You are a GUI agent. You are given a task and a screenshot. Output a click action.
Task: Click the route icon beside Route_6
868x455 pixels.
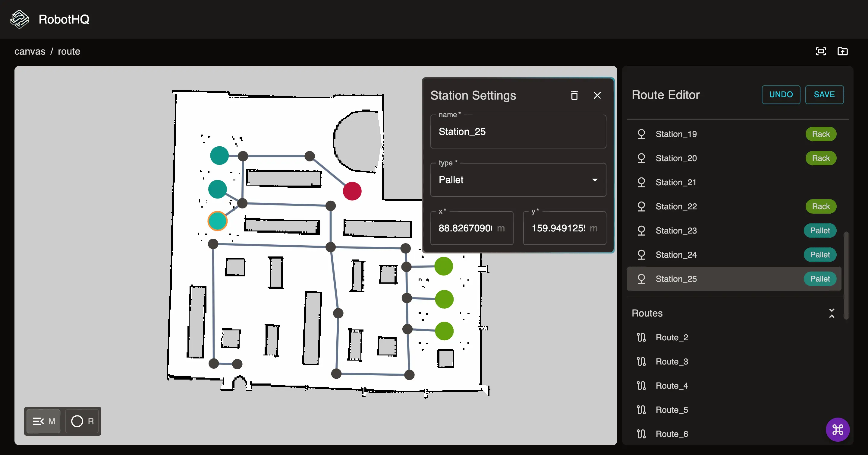click(642, 434)
